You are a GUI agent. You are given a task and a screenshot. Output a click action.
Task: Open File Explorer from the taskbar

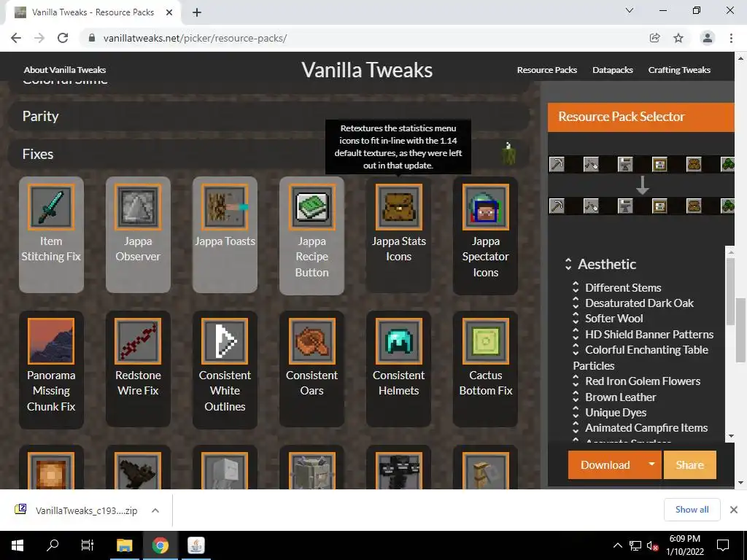point(124,545)
